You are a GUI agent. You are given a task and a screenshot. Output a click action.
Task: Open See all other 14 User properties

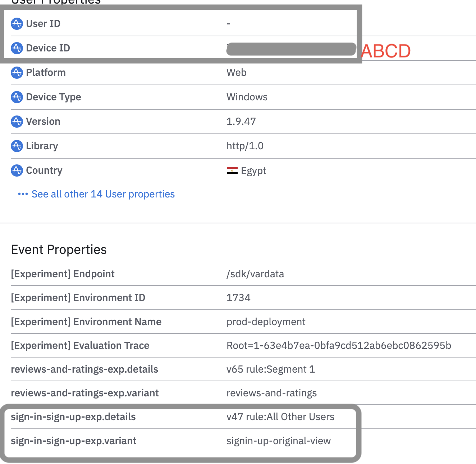click(x=103, y=194)
